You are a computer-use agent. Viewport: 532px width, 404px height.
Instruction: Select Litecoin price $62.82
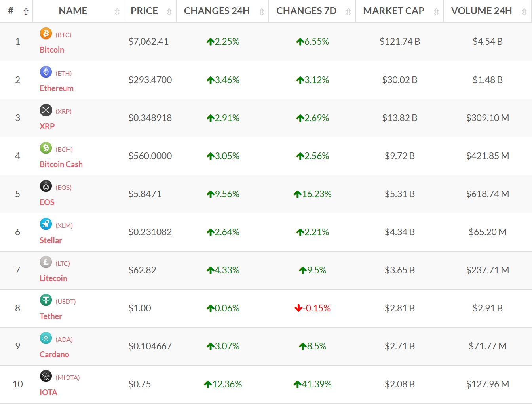click(142, 270)
